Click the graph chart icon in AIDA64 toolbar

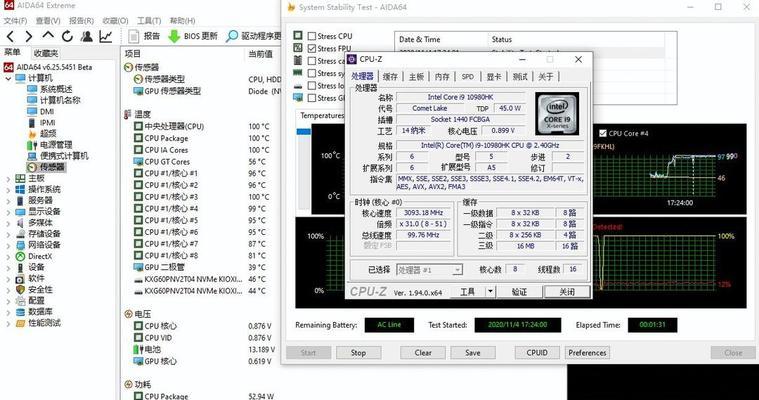pyautogui.click(x=106, y=36)
